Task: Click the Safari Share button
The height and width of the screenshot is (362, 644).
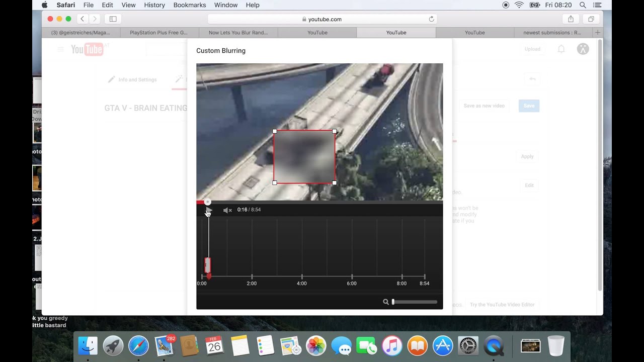Action: 571,19
